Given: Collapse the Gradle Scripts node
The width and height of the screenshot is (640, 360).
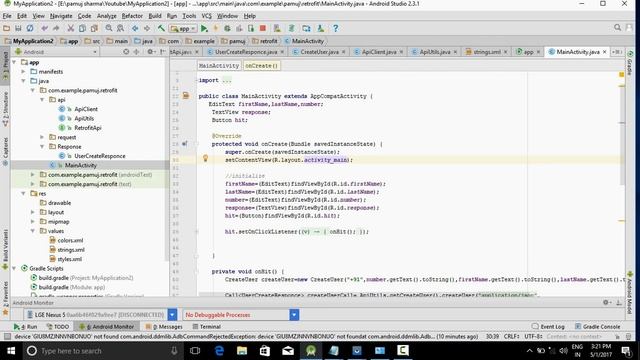Looking at the screenshot, I should coord(15,269).
